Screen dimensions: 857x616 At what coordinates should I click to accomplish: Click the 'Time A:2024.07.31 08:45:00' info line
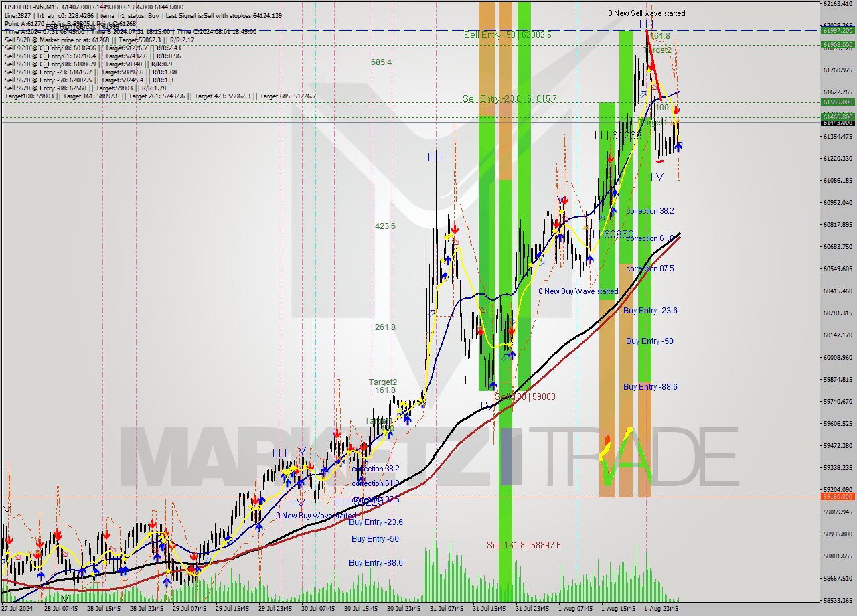(x=129, y=31)
